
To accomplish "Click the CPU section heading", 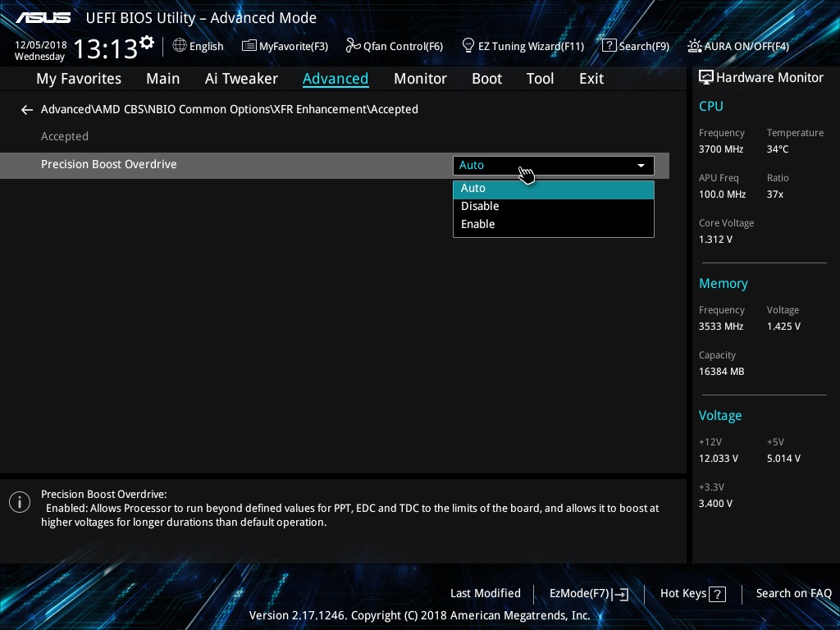I will (711, 106).
